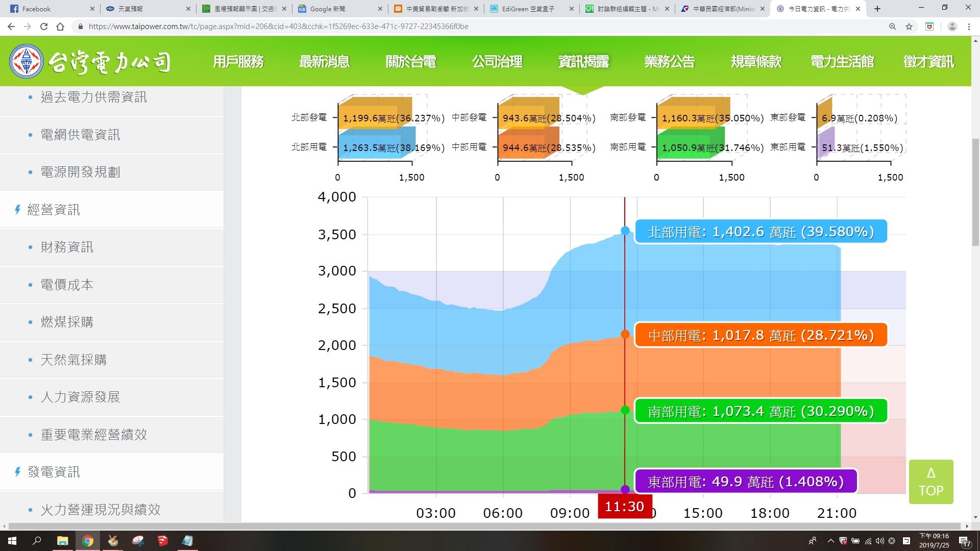Click the browser extension shield icon
The image size is (980, 551).
click(929, 27)
